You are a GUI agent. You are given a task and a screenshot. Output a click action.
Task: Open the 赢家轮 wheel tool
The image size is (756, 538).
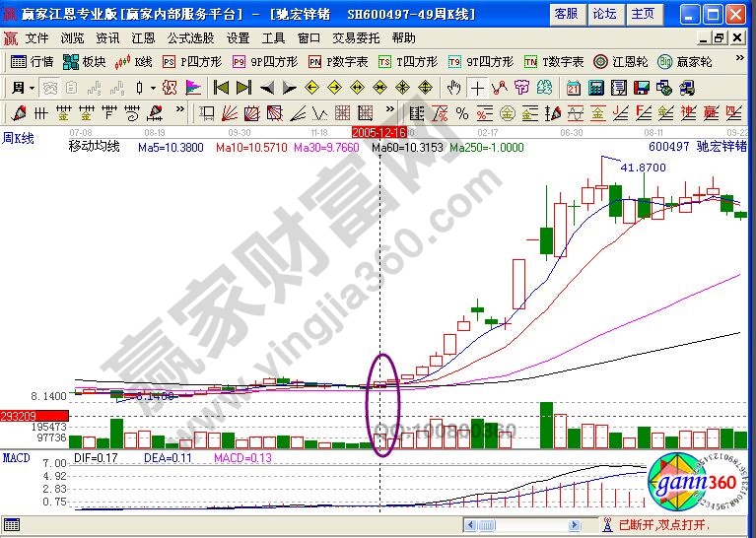click(685, 62)
